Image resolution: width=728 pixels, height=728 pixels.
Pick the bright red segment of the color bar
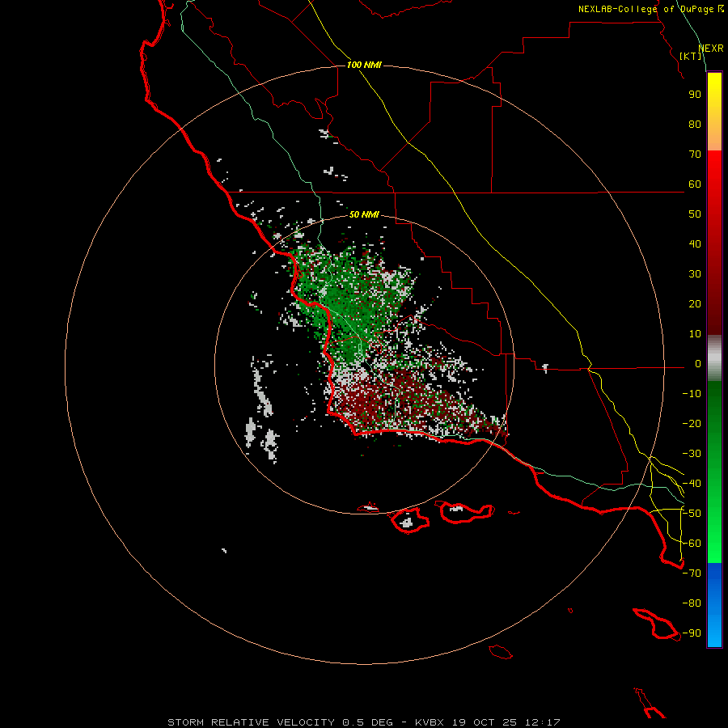click(714, 170)
